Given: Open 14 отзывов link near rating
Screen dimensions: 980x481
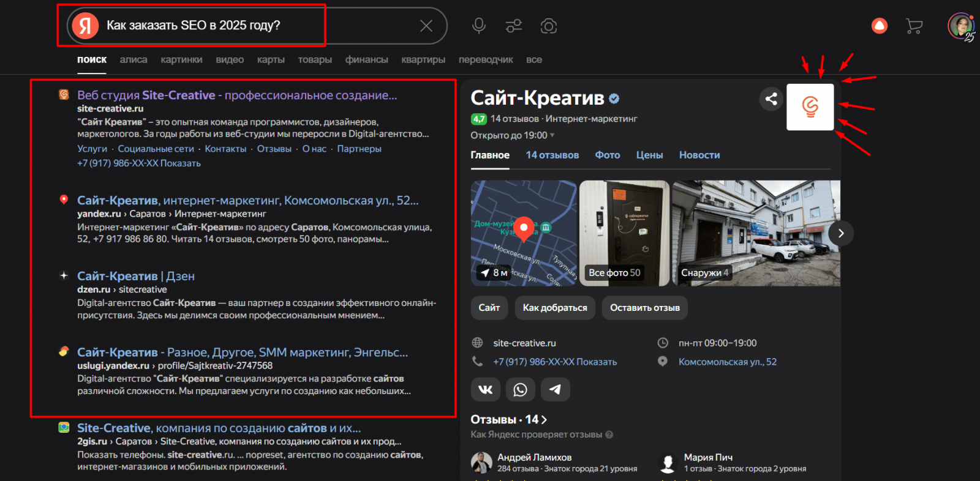Looking at the screenshot, I should [x=514, y=119].
